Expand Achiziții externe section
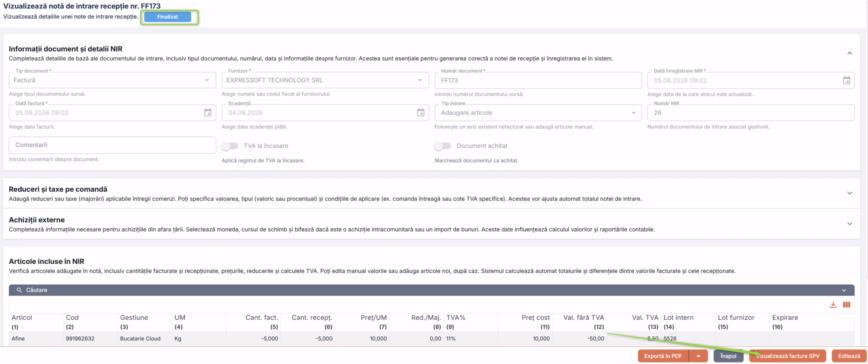Image resolution: width=868 pixels, height=364 pixels. pyautogui.click(x=849, y=224)
